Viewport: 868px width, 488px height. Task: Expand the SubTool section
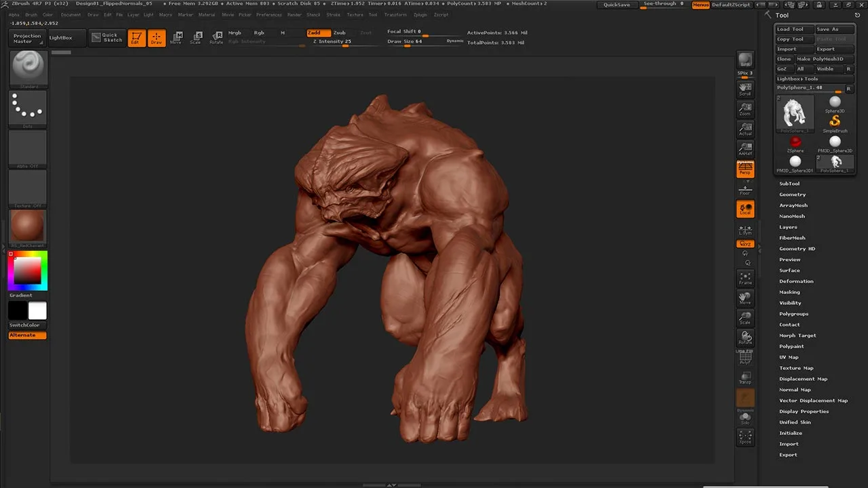789,184
